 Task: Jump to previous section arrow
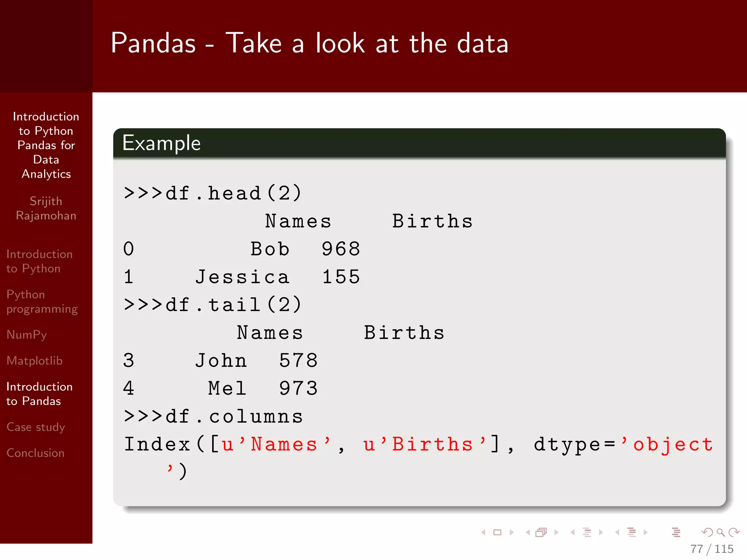pyautogui.click(x=617, y=533)
